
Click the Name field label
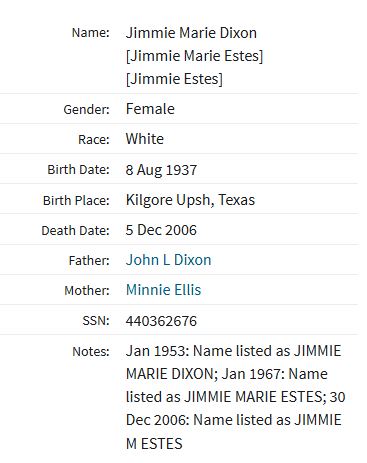pos(91,33)
